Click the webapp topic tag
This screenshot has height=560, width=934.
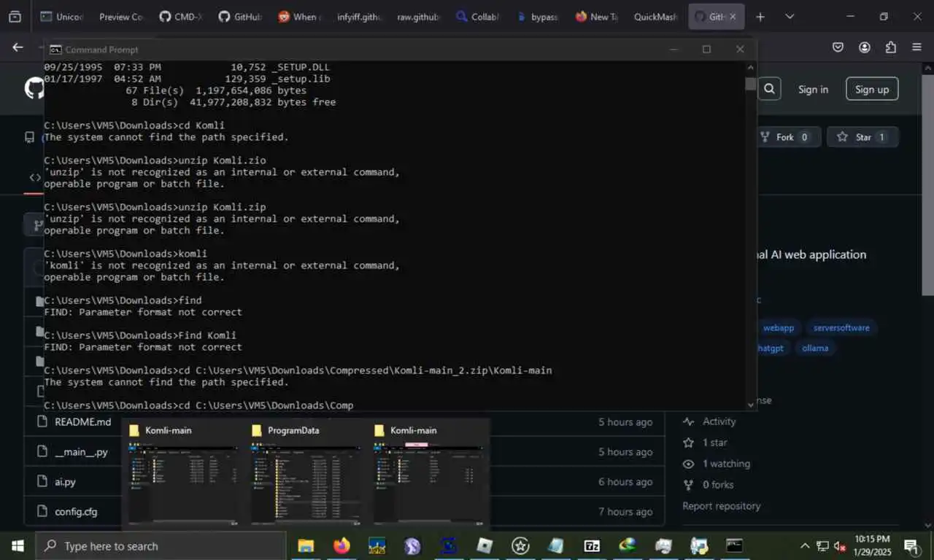coord(778,327)
